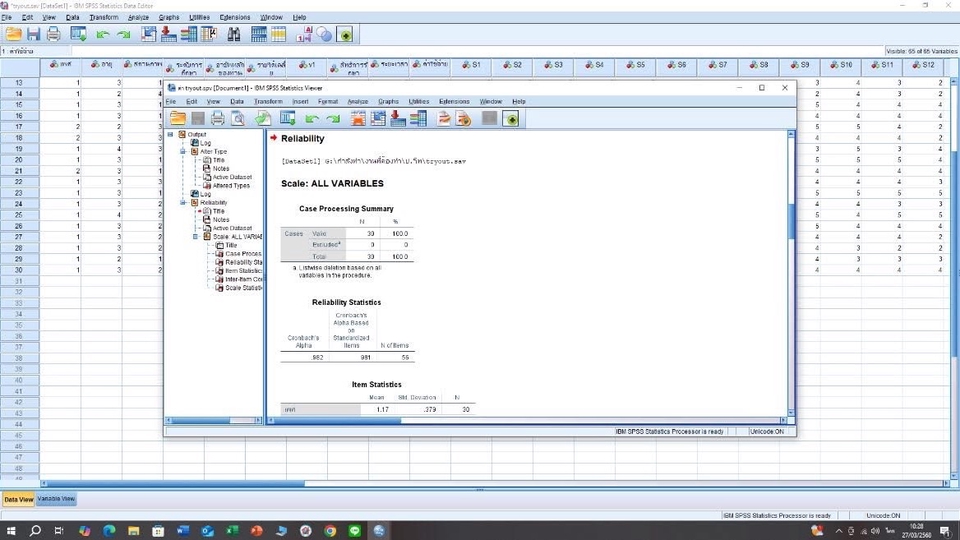The width and height of the screenshot is (960, 540).
Task: Click the Data Editor horizontal scrollbar
Action: tap(494, 484)
